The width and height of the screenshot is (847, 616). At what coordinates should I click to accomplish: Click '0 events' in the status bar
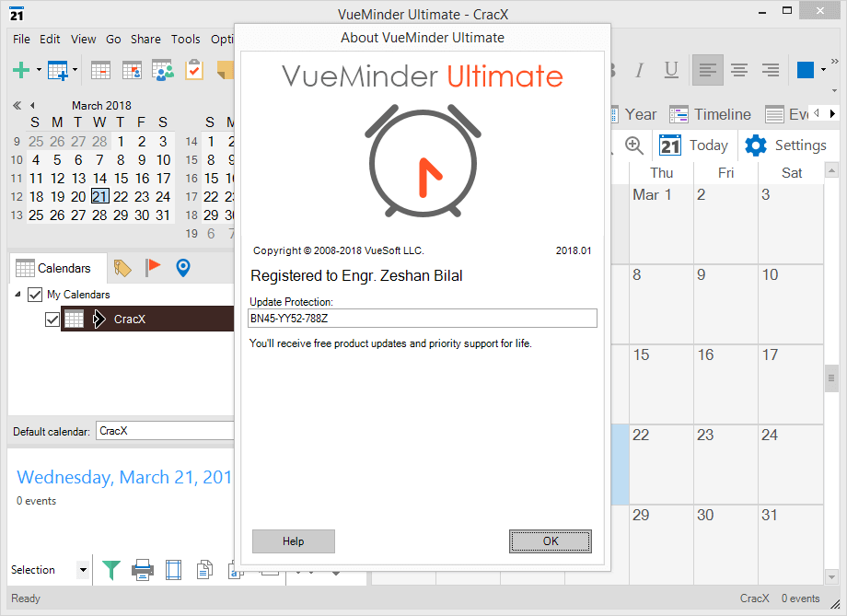[x=801, y=599]
